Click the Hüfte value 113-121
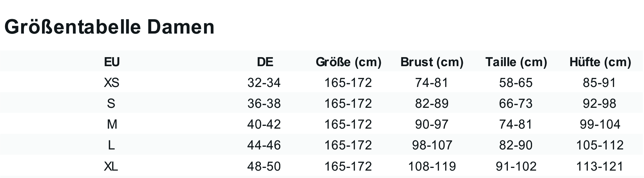The image size is (644, 178). tap(600, 166)
